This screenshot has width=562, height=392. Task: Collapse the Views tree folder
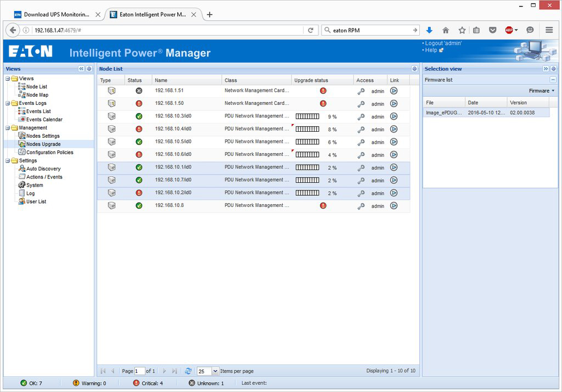point(8,79)
